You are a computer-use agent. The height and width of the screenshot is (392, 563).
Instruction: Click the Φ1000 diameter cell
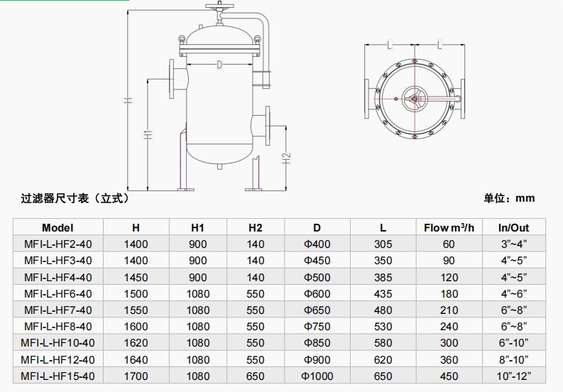click(317, 376)
